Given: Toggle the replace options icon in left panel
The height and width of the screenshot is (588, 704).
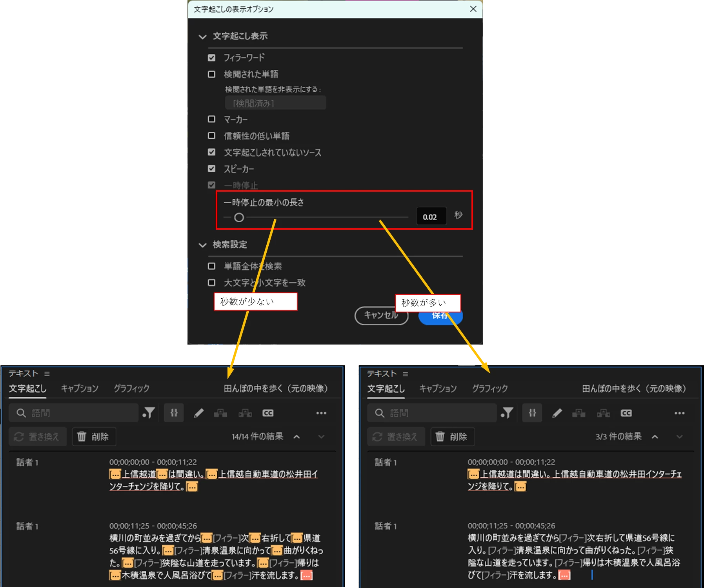Looking at the screenshot, I should [174, 413].
